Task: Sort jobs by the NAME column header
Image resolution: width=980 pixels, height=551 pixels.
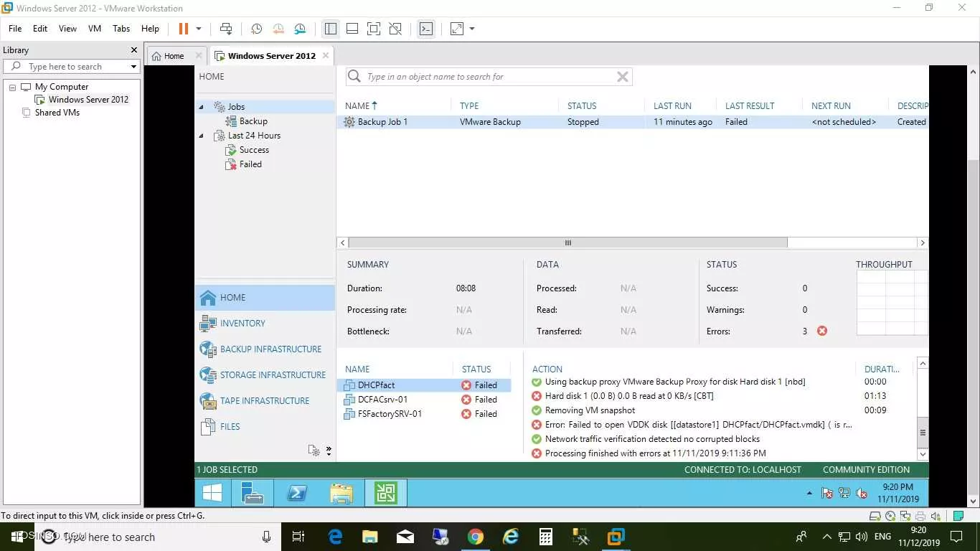Action: click(x=361, y=105)
